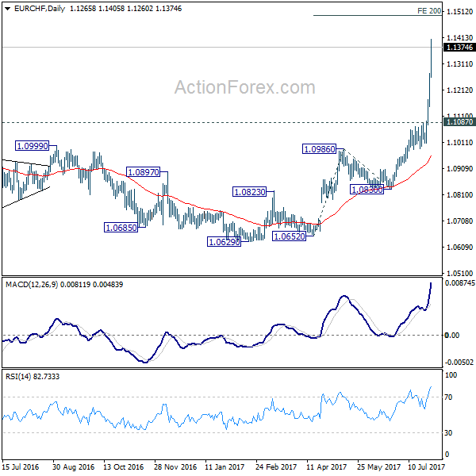This screenshot has height=476, width=476.
Task: Click the MACD axis value -0.00502
Action: pos(459,363)
